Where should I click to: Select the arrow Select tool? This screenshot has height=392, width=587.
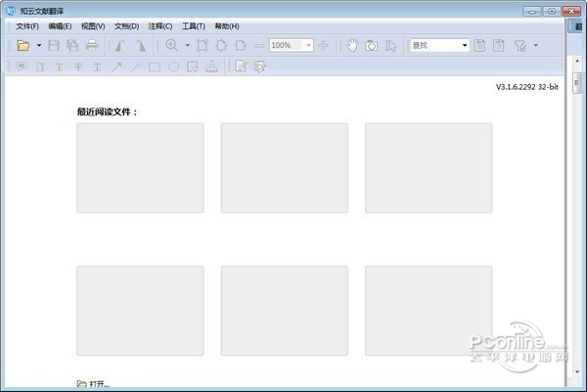click(x=390, y=46)
